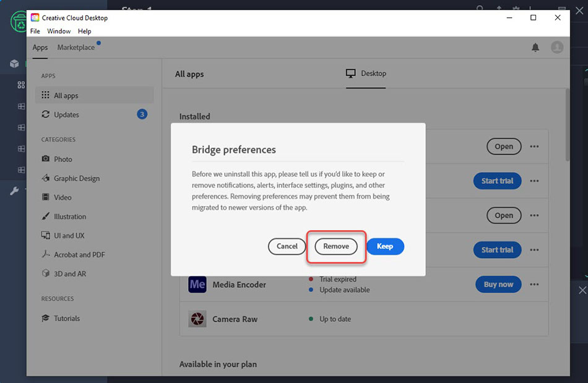The width and height of the screenshot is (588, 383).
Task: Open Tutorials via the graduation cap icon
Action: [x=45, y=318]
